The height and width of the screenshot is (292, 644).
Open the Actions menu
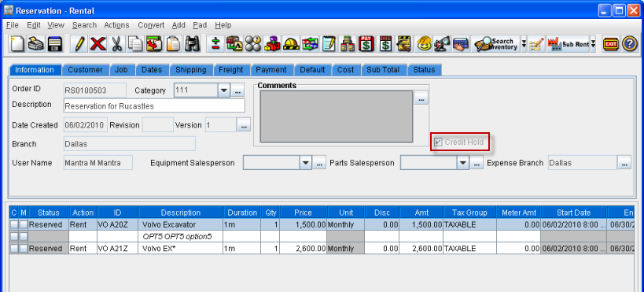[x=116, y=25]
